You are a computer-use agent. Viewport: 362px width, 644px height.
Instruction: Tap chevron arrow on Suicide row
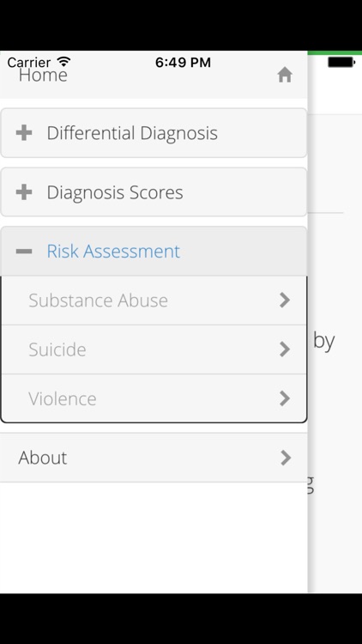click(285, 349)
